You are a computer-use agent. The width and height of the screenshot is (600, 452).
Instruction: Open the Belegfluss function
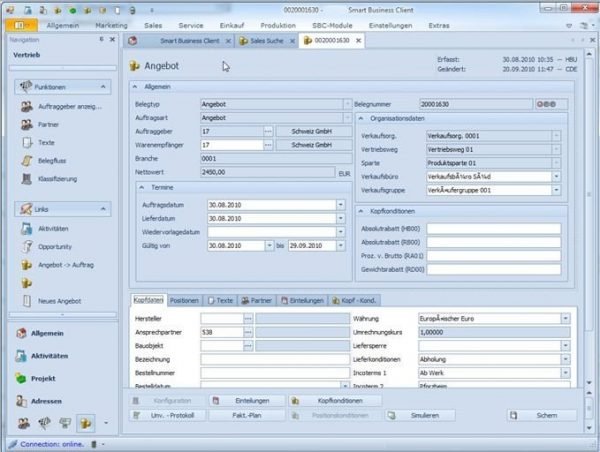click(44, 161)
